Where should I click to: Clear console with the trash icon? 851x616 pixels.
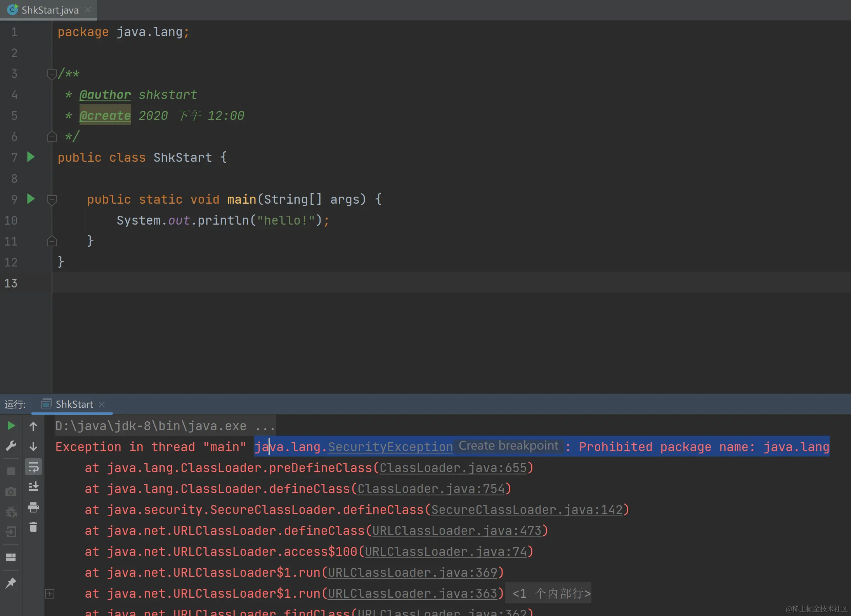coord(33,527)
